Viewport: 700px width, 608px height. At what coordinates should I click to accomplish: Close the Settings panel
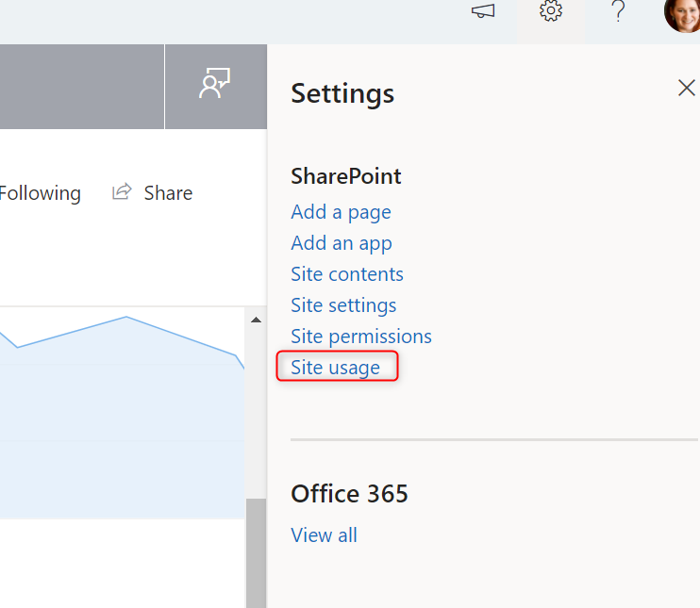pos(686,88)
